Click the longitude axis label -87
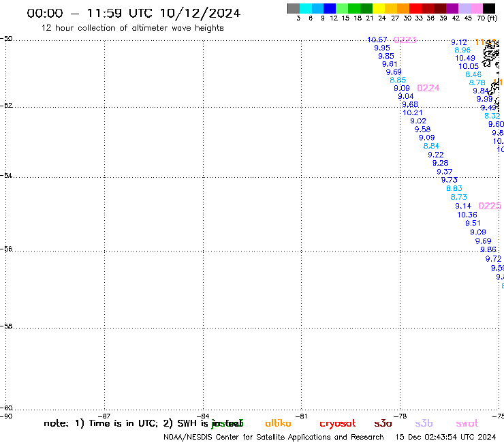Image resolution: width=504 pixels, height=443 pixels. click(x=104, y=416)
